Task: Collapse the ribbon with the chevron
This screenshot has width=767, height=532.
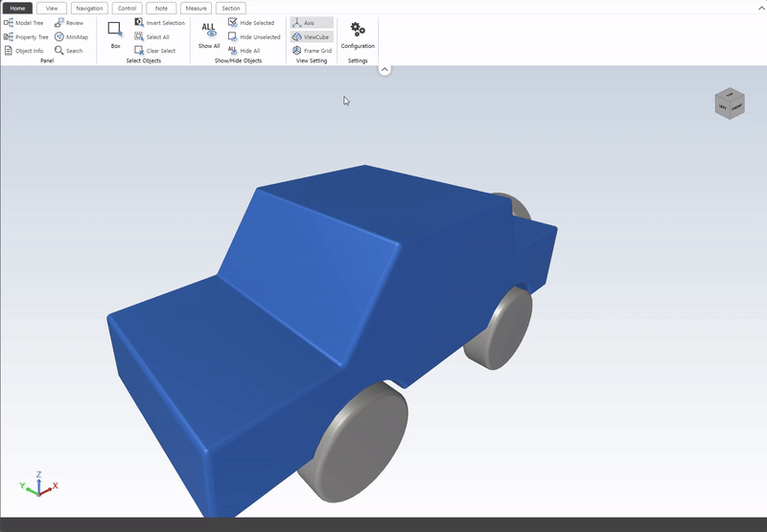Action: [384, 70]
